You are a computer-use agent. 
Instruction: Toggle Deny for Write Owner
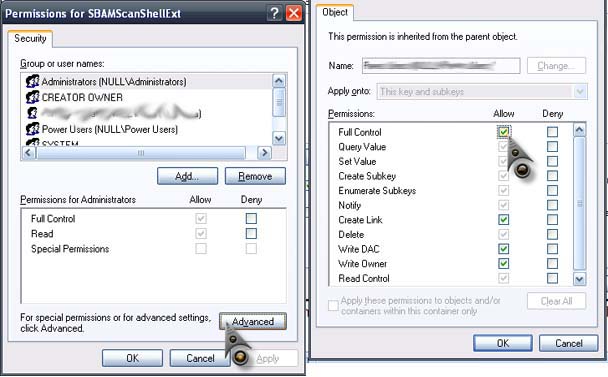[x=553, y=264]
